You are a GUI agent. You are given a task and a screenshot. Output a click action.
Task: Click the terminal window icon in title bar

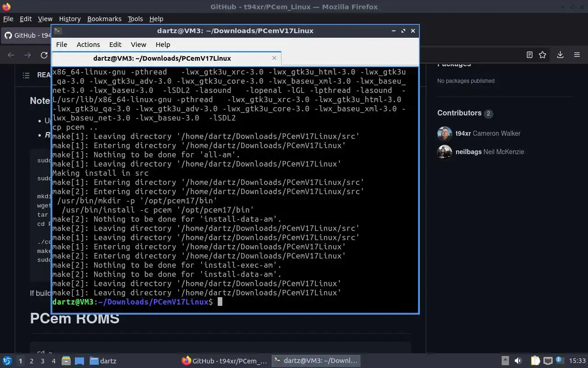57,31
